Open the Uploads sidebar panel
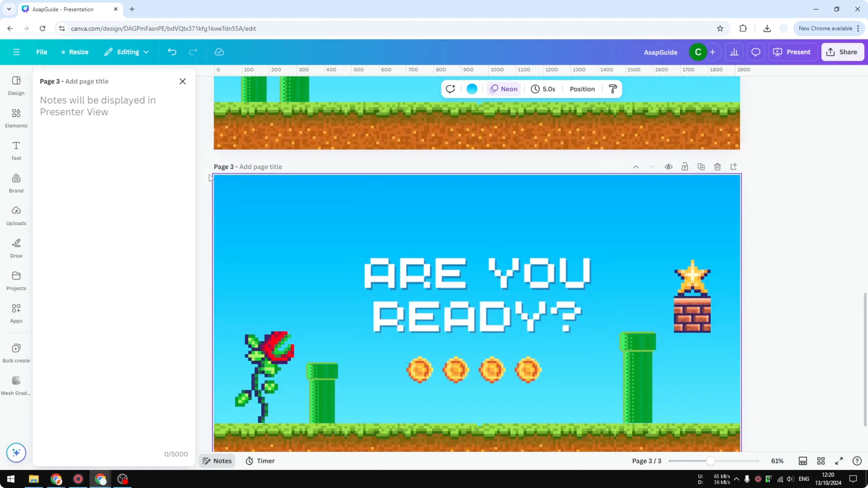This screenshot has width=868, height=488. [16, 216]
